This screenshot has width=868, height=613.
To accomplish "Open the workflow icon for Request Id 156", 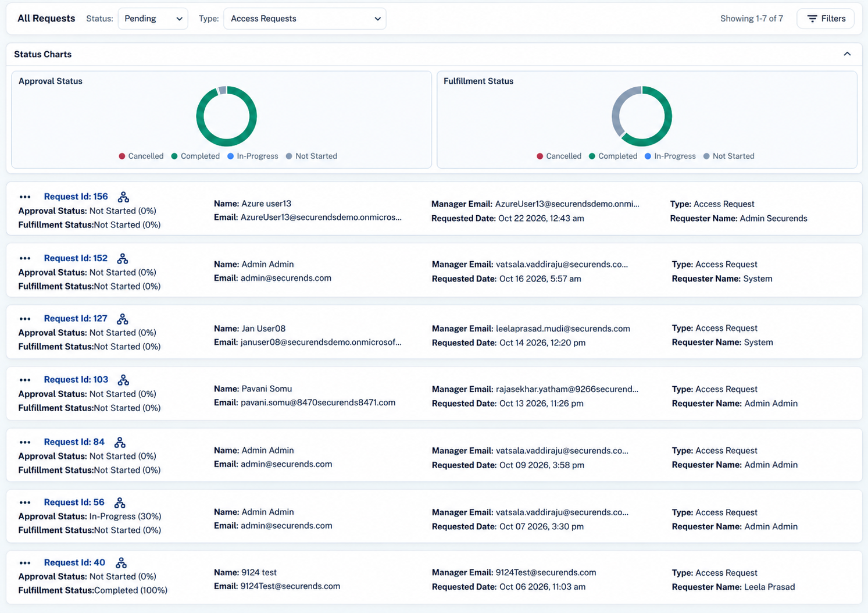I will [x=123, y=197].
